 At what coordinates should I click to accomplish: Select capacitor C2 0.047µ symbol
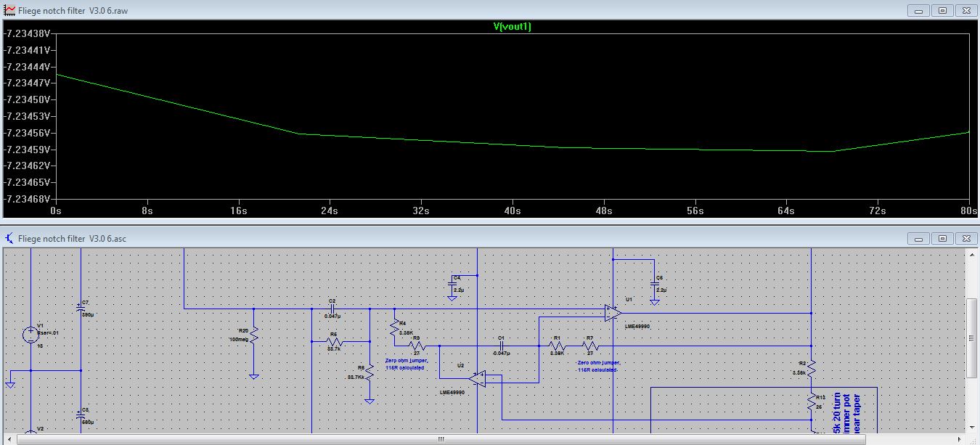coord(332,309)
